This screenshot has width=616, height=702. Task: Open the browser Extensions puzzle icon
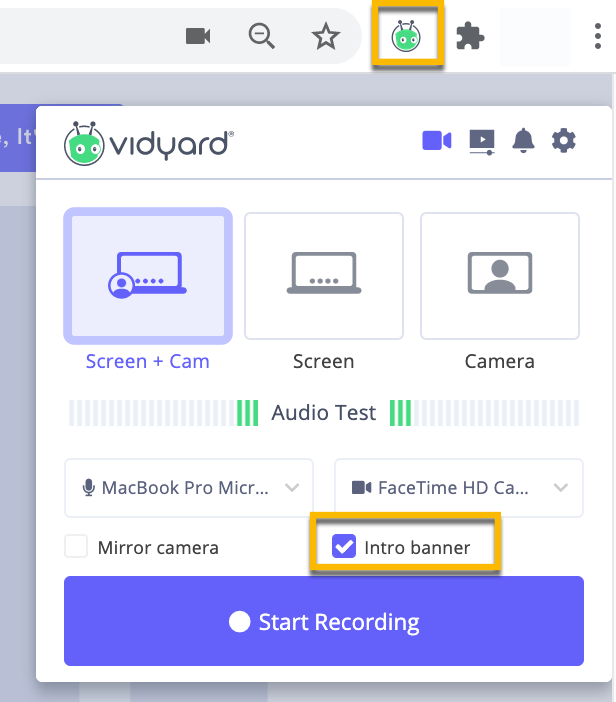pyautogui.click(x=470, y=36)
